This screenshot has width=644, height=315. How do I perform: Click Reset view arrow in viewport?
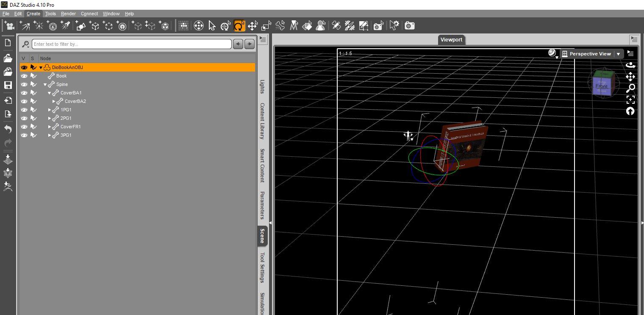tap(630, 111)
